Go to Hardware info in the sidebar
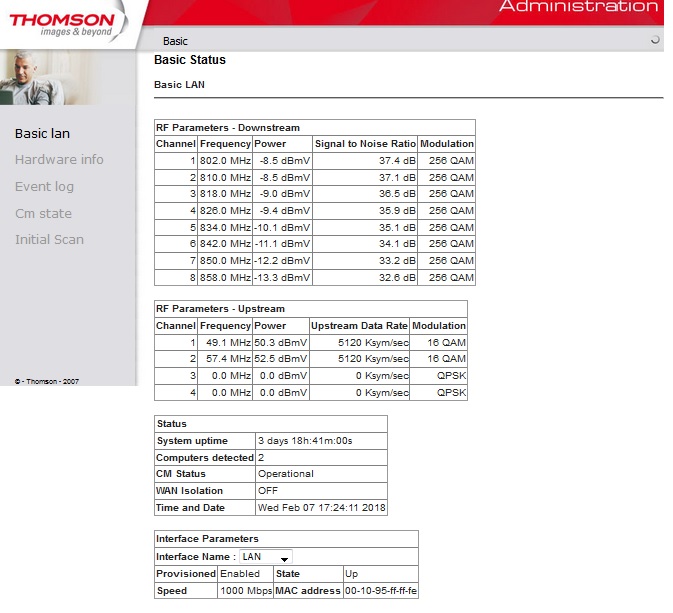 tap(59, 160)
